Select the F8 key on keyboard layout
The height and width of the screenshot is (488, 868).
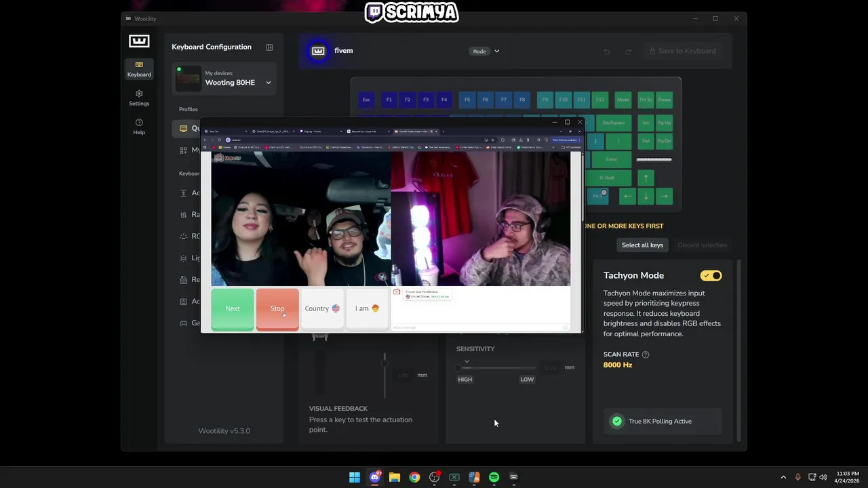[522, 100]
